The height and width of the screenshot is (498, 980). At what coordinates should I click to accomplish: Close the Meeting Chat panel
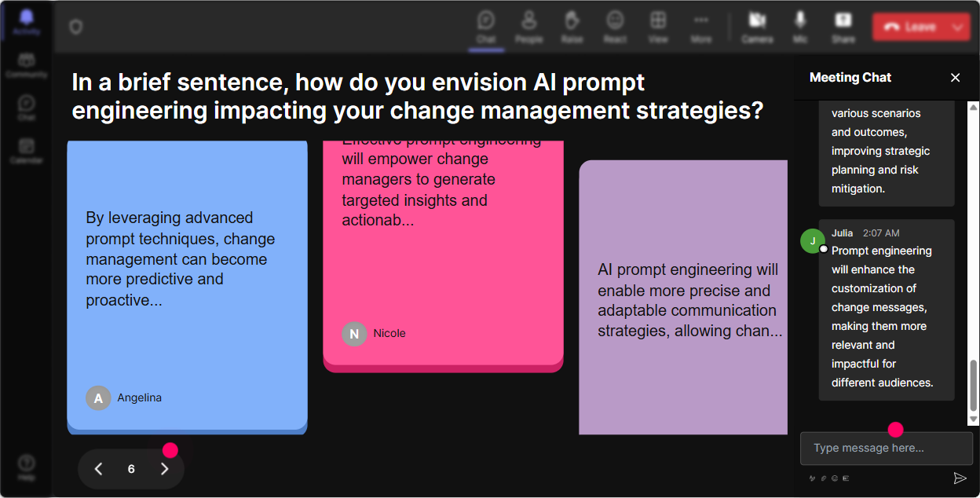click(x=956, y=77)
